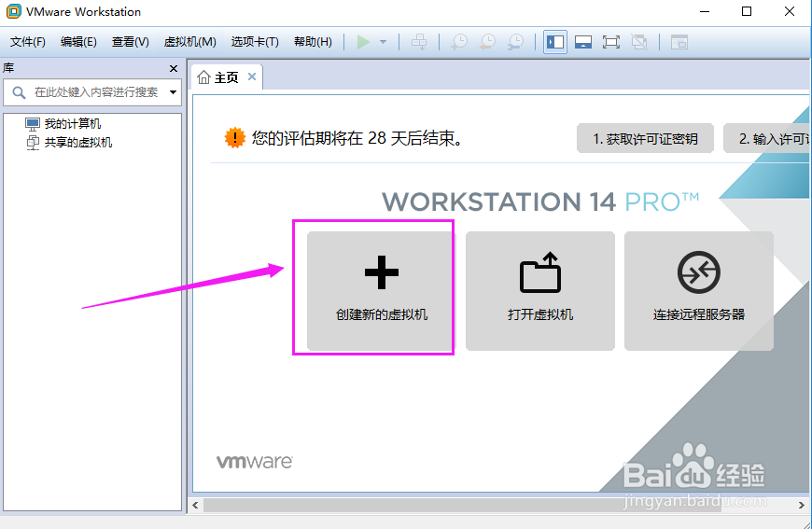Click the horizontal scrollbar left arrow
The image size is (812, 529).
[x=195, y=505]
